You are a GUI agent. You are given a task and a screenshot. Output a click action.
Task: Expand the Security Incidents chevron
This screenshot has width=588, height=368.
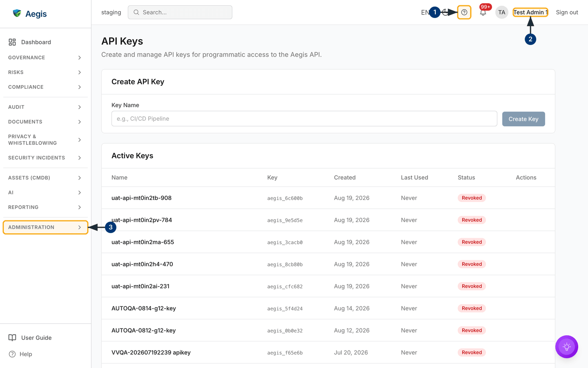click(80, 158)
